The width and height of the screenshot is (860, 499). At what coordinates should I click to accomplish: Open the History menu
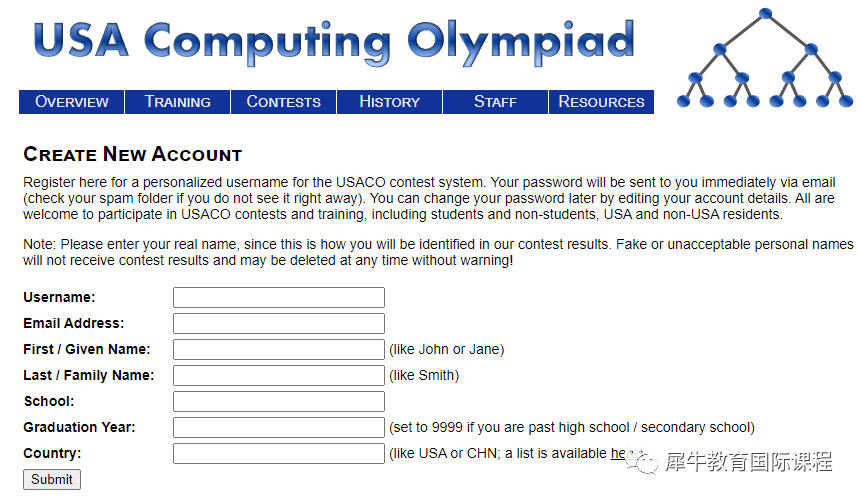pyautogui.click(x=389, y=102)
